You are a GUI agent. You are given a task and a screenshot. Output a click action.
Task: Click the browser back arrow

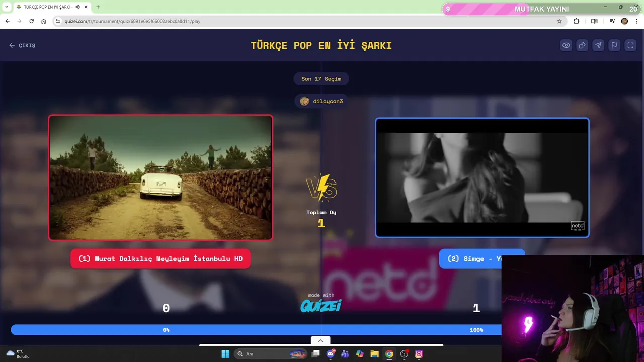coord(7,21)
